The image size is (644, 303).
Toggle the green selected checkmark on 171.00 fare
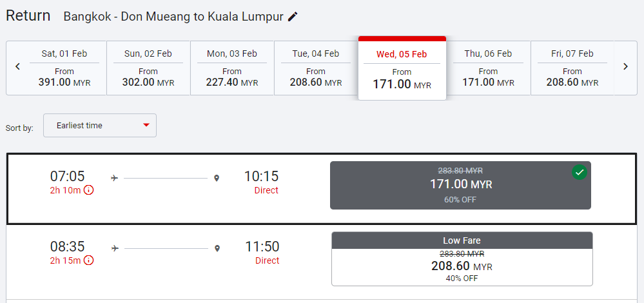point(580,172)
